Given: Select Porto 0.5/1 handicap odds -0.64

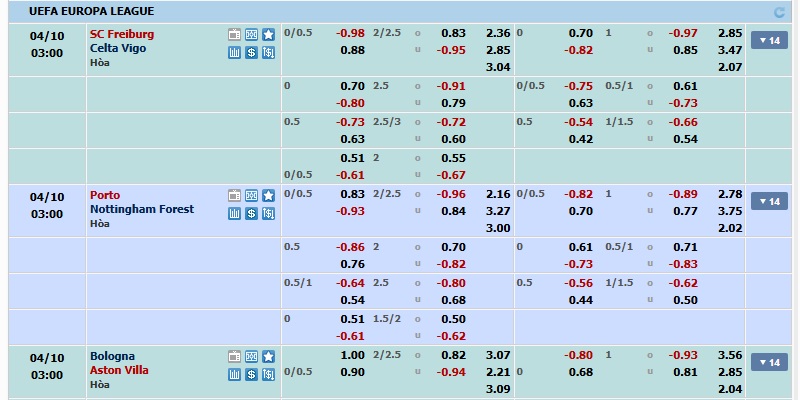Looking at the screenshot, I should [x=351, y=283].
